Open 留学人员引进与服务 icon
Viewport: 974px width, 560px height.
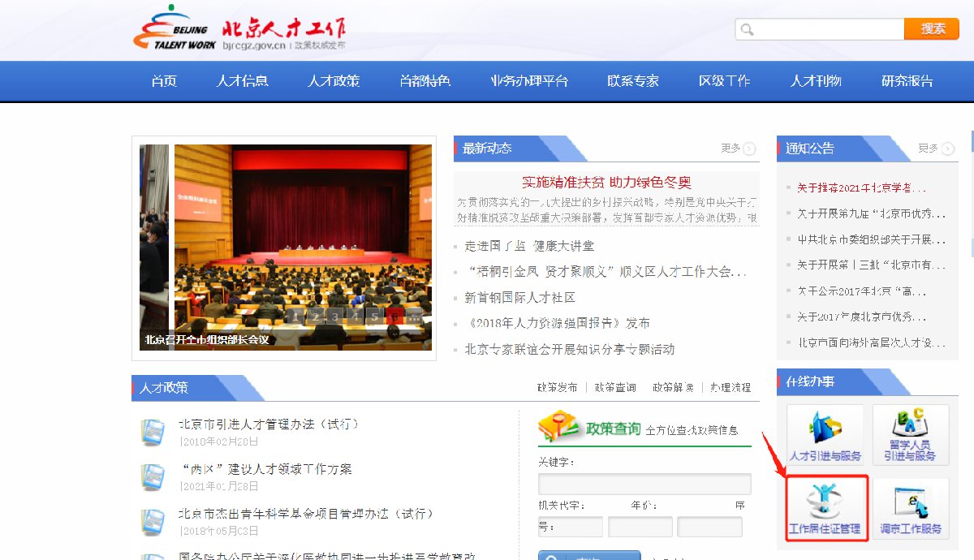pos(910,435)
